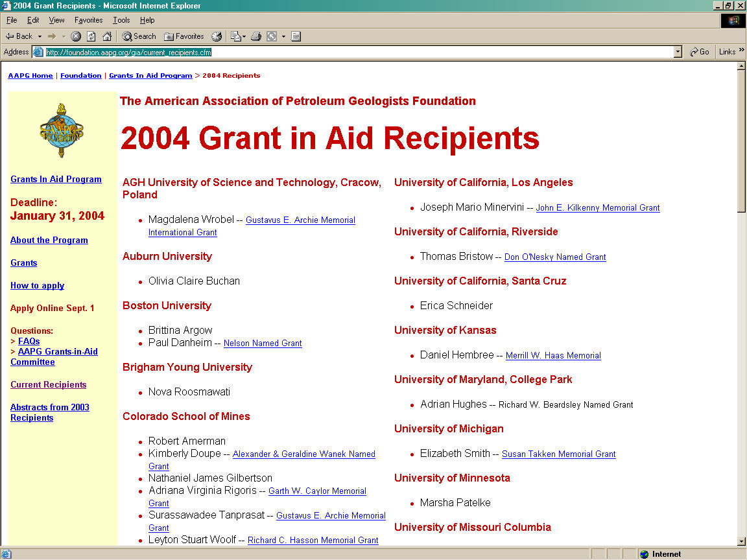Viewport: 747px width, 560px height.
Task: Click the vertical scrollbar up arrow
Action: click(x=741, y=66)
